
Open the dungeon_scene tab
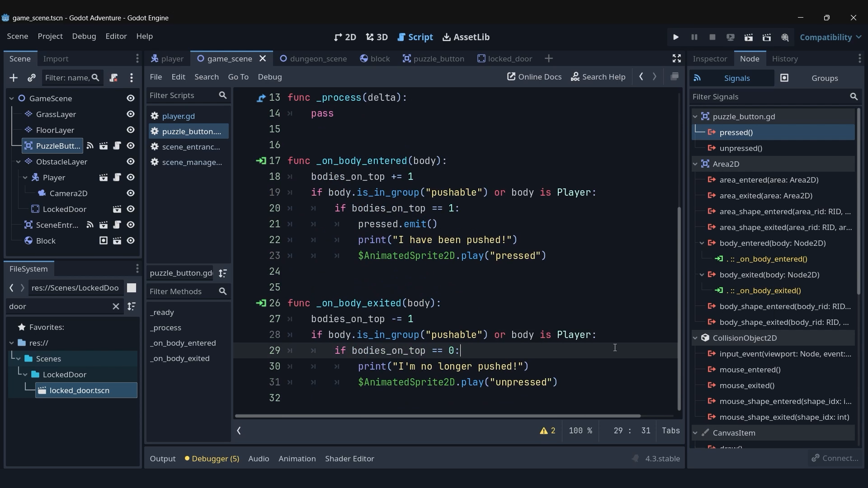(x=313, y=58)
